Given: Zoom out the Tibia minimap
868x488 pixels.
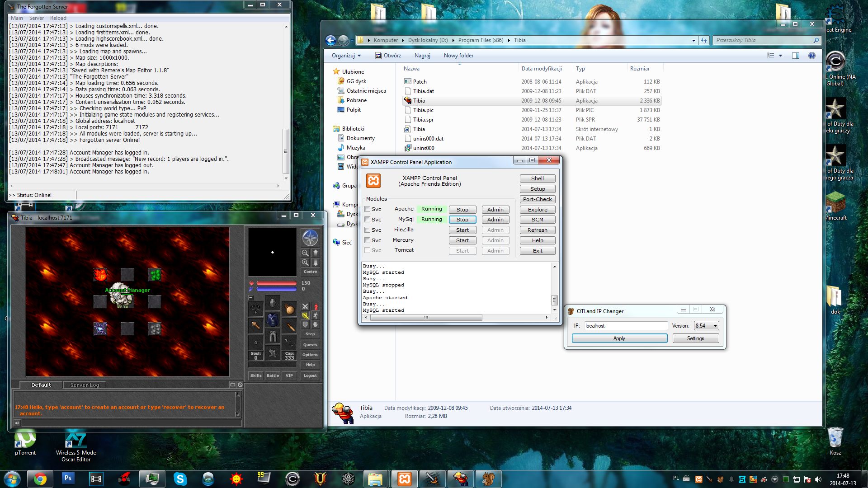Looking at the screenshot, I should click(x=305, y=253).
